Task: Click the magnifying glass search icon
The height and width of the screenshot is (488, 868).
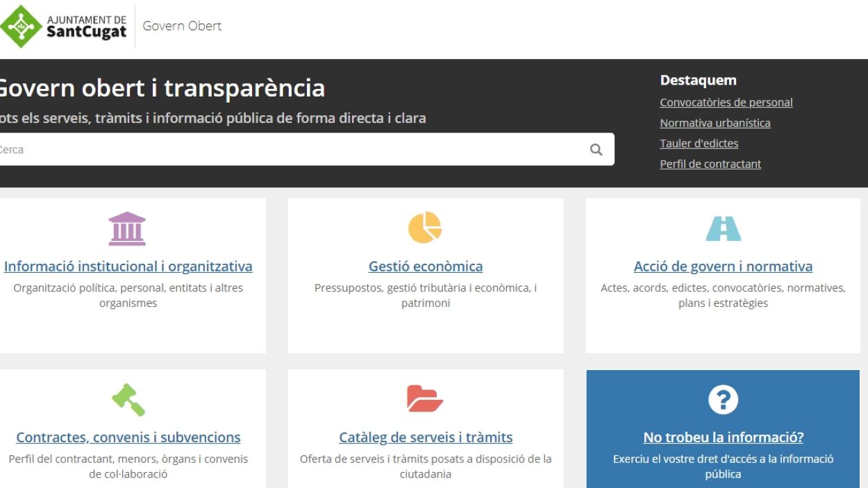Action: coord(596,149)
